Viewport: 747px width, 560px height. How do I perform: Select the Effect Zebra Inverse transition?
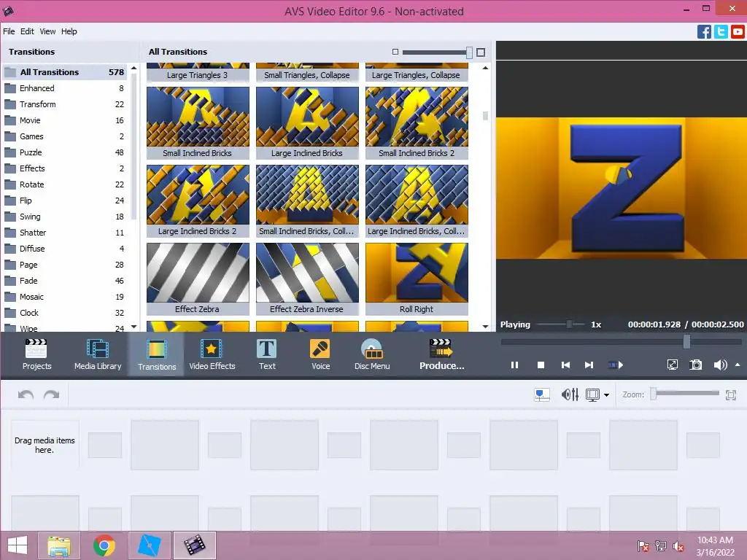click(307, 279)
